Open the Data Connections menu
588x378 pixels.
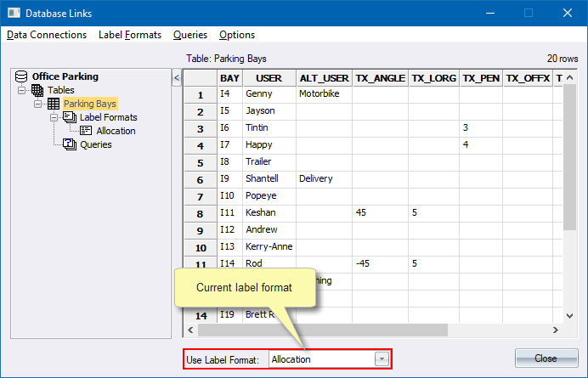(x=47, y=35)
